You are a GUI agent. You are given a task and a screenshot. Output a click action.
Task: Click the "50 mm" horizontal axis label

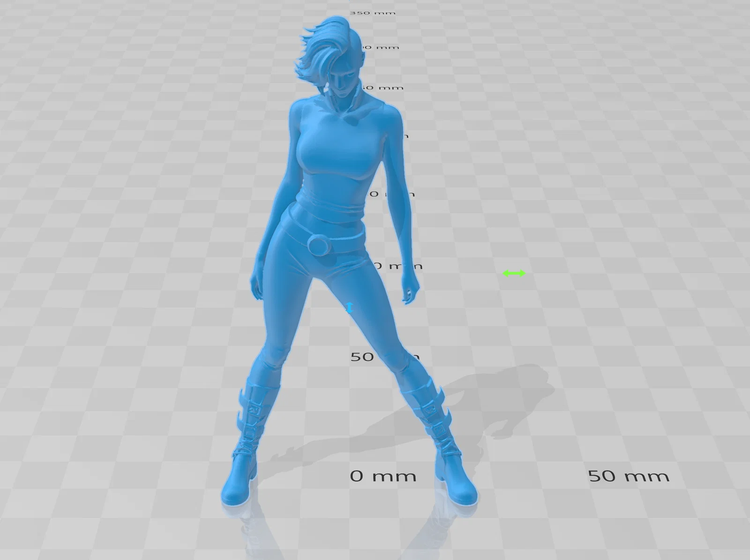tap(629, 476)
